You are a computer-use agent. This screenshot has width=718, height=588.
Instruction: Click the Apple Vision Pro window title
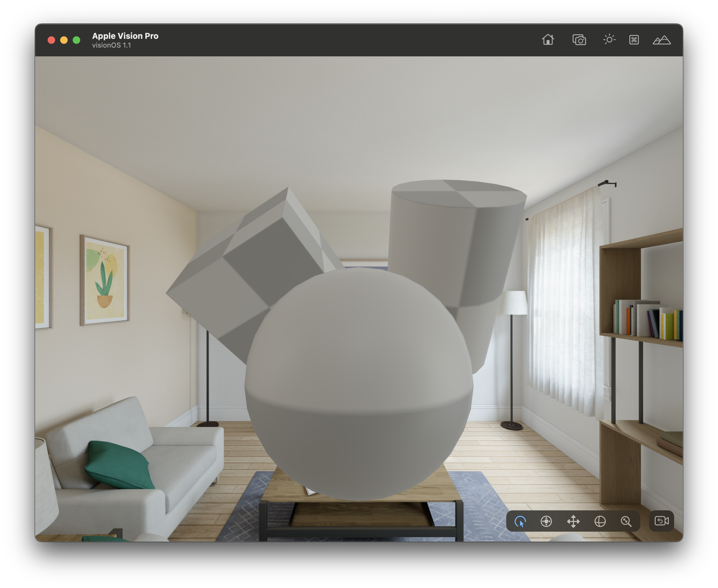125,36
